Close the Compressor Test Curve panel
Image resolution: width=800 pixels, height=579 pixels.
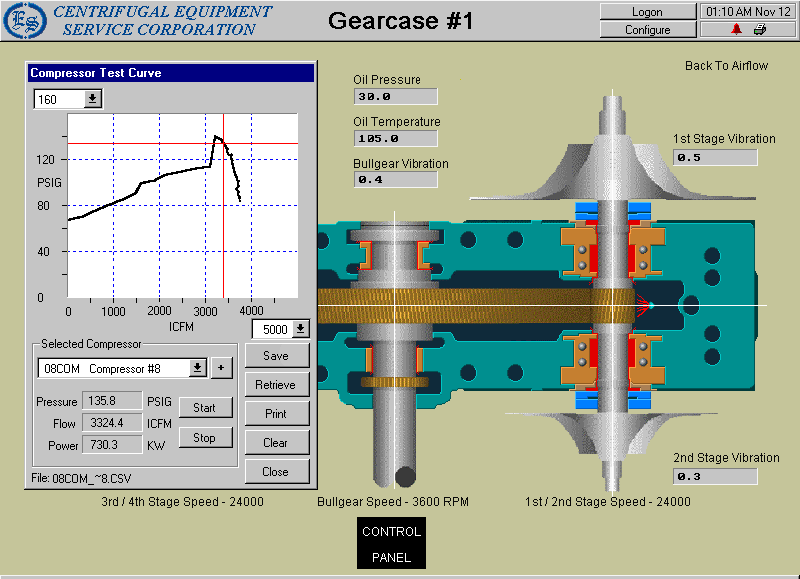click(x=276, y=472)
